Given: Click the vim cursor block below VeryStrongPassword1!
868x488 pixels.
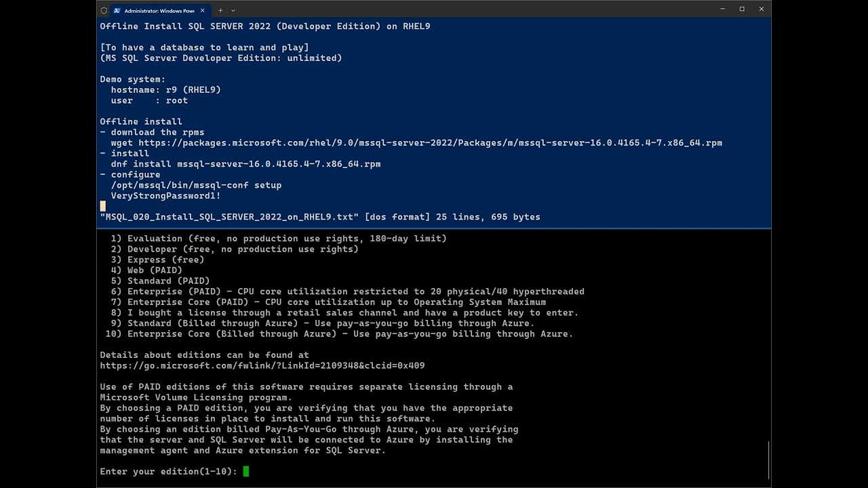Looking at the screenshot, I should (x=103, y=206).
